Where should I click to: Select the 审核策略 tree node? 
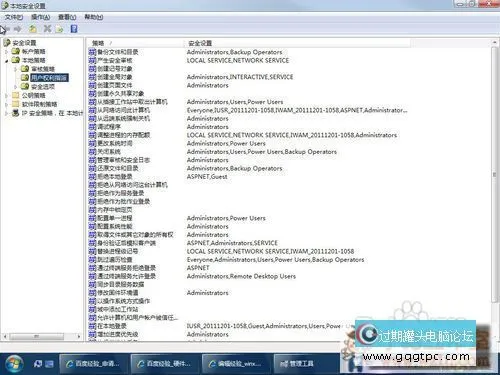pos(43,69)
